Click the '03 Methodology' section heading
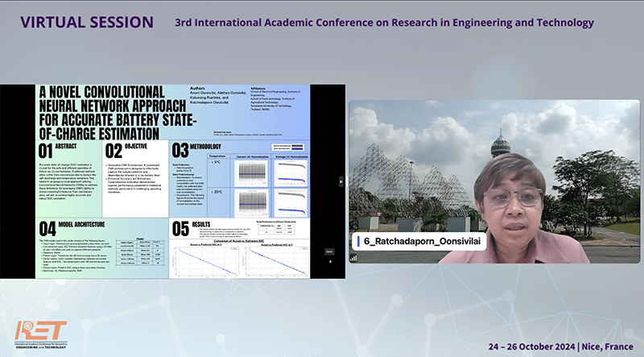The height and width of the screenshot is (357, 644). click(196, 150)
